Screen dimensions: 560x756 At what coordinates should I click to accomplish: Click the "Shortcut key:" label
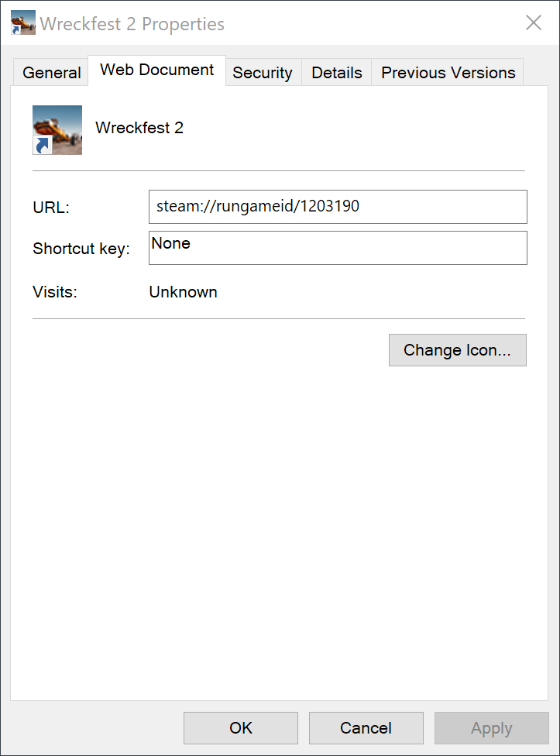(x=81, y=249)
